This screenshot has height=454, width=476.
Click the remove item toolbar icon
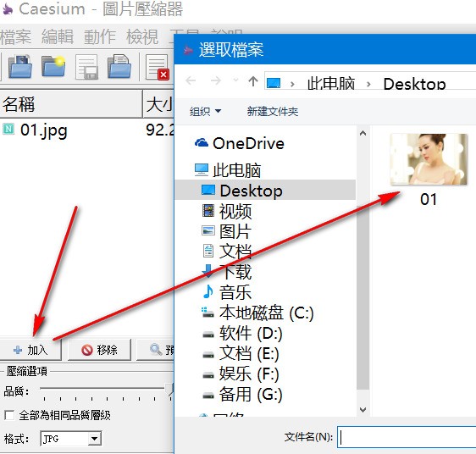point(158,67)
